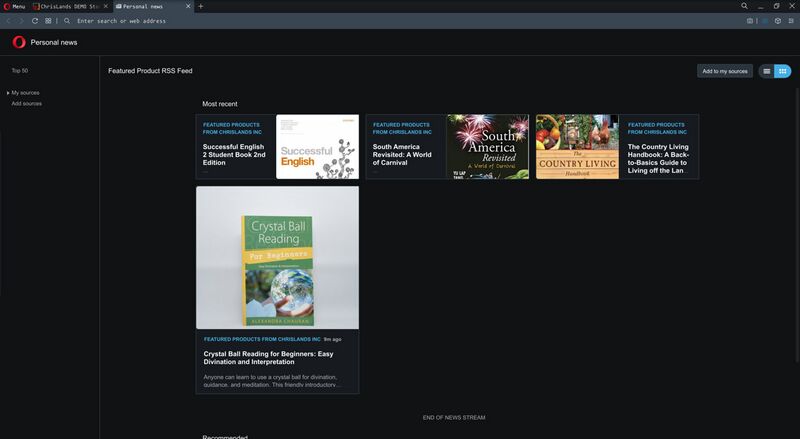Click the END OF NEWS STREAM text

pos(454,418)
